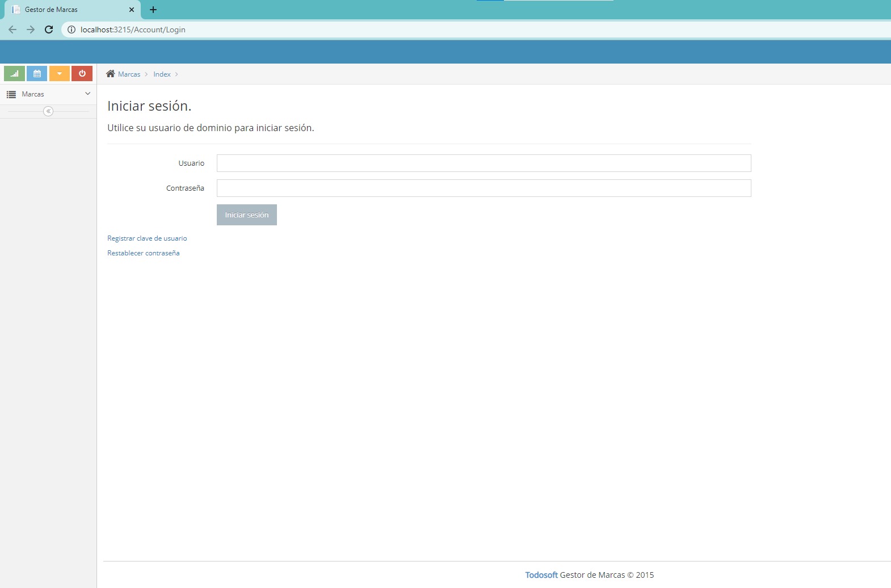Open Registrar clave de usuario link
The image size is (891, 588).
pos(147,238)
